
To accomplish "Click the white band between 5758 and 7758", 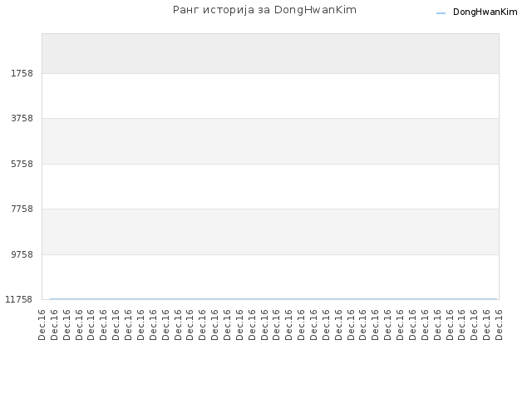I will click(270, 186).
